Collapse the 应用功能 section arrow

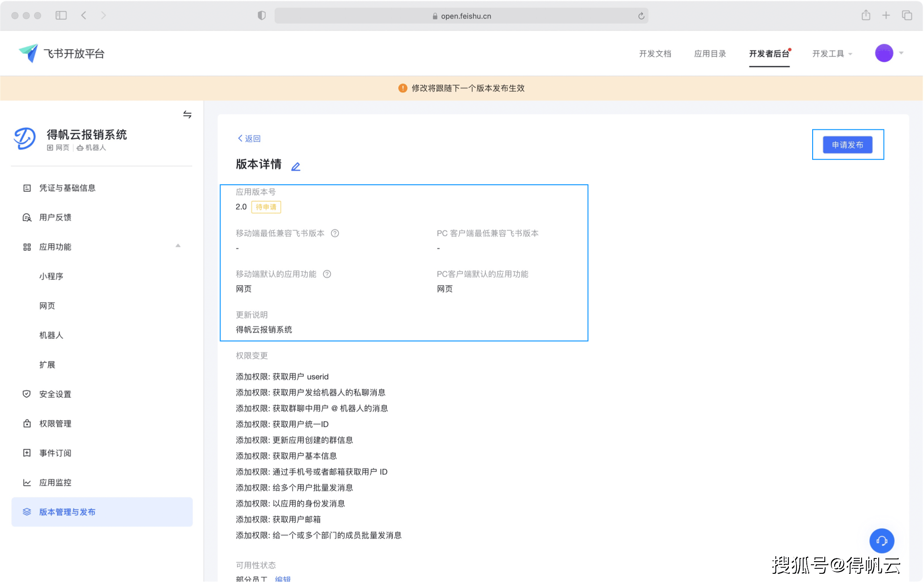(178, 246)
